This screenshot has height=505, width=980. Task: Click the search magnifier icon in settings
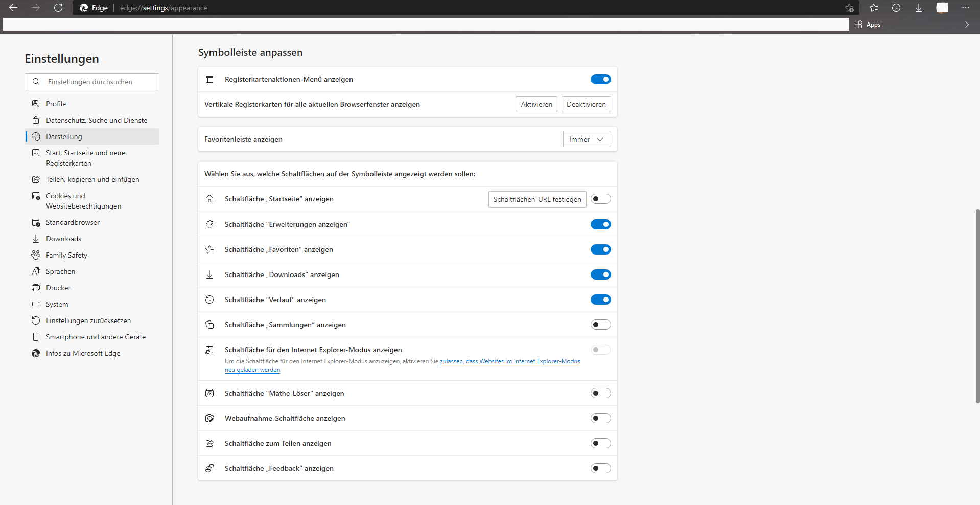point(36,82)
